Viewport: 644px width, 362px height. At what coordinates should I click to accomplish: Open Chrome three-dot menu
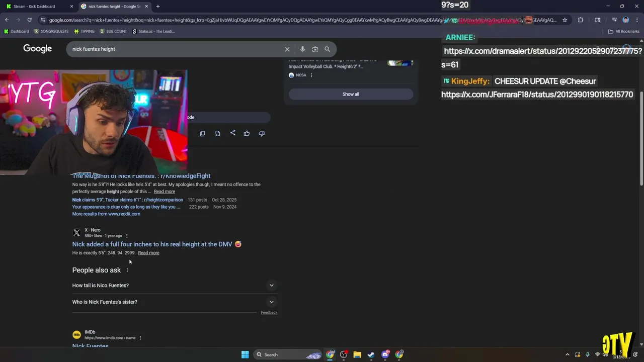coord(637,20)
